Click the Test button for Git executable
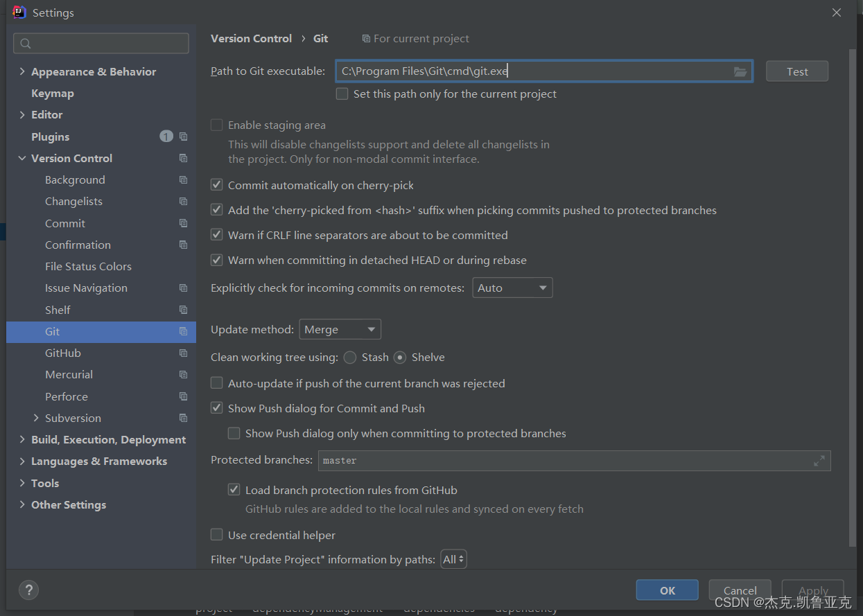This screenshot has width=863, height=616. (797, 71)
